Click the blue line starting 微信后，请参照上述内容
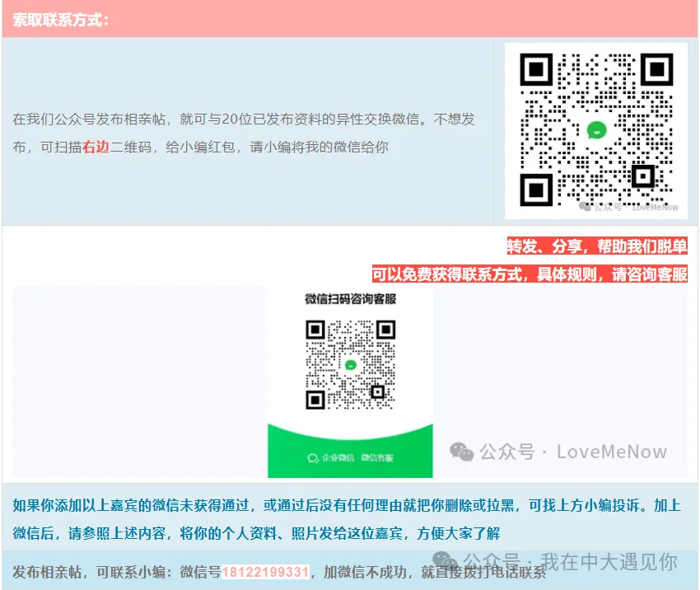 click(256, 533)
